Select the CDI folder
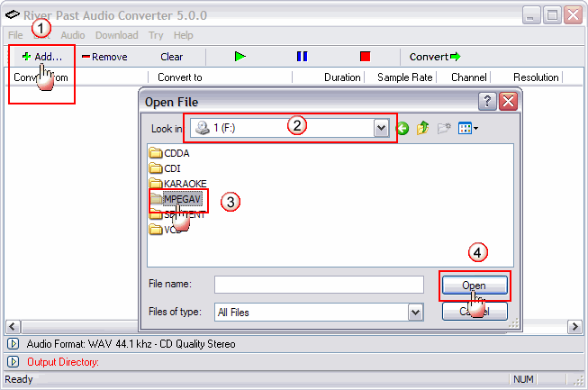This screenshot has width=588, height=390. [x=165, y=168]
